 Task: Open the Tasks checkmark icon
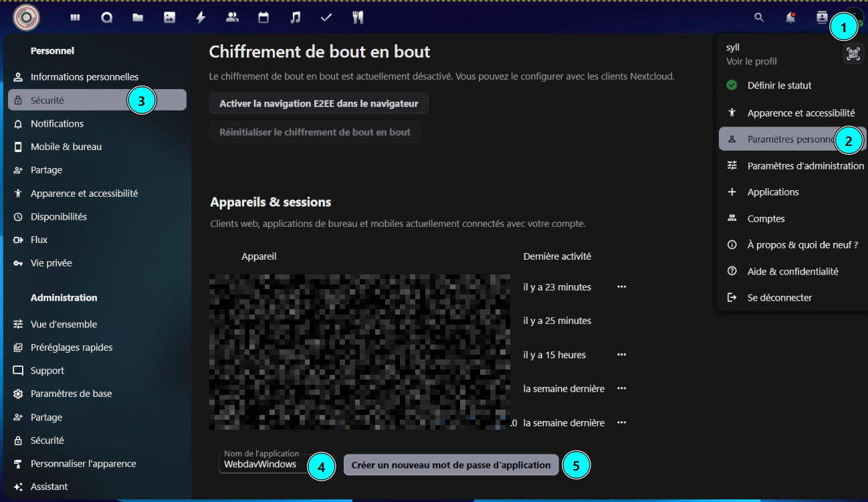(x=326, y=18)
